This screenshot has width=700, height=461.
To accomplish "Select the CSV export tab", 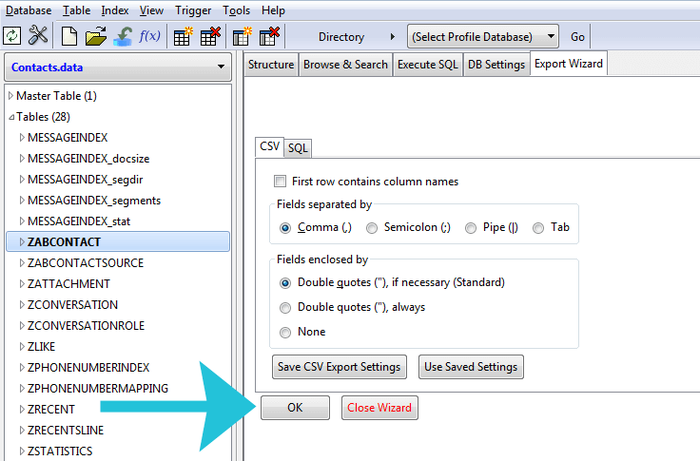I will point(269,146).
